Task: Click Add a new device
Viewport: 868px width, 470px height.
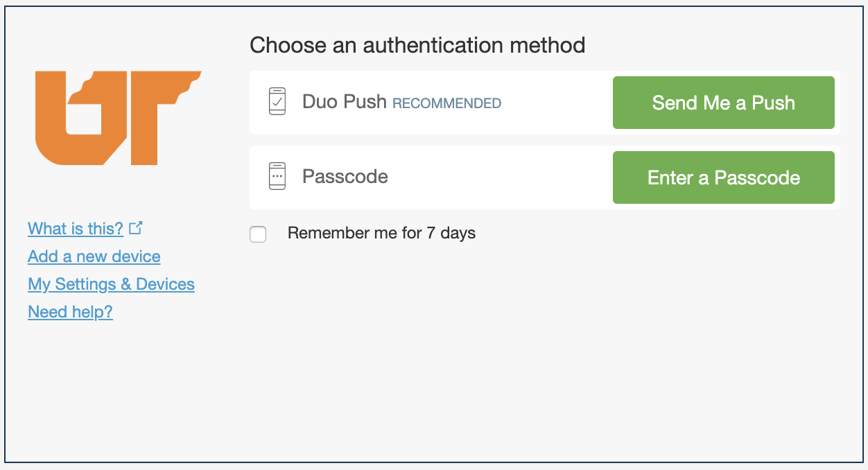Action: [x=94, y=256]
